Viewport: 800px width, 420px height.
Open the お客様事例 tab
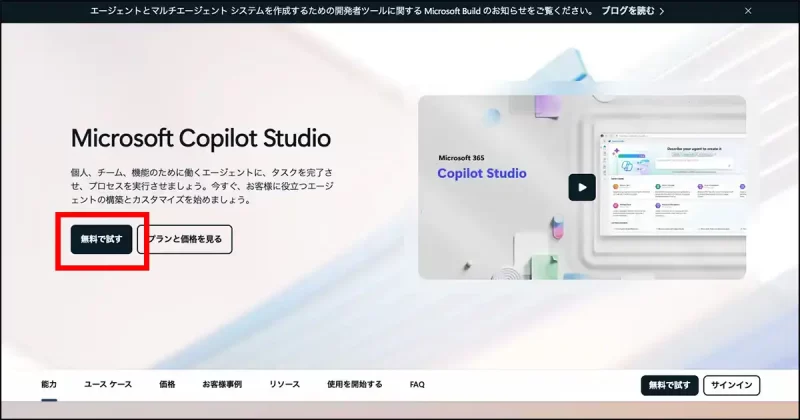[x=222, y=384]
